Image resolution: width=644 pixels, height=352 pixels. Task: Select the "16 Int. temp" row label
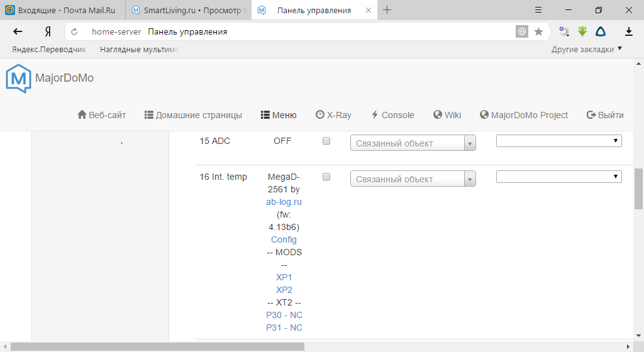pos(223,177)
